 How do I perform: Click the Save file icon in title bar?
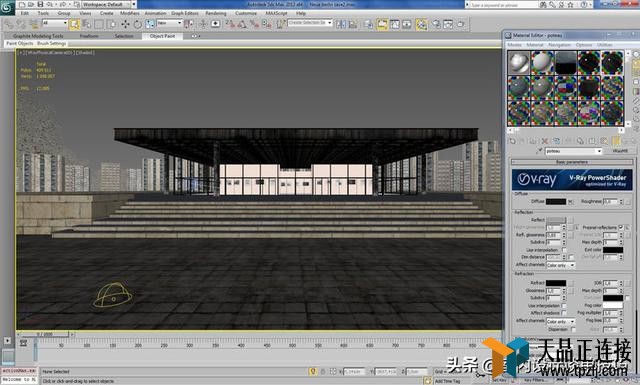point(40,4)
